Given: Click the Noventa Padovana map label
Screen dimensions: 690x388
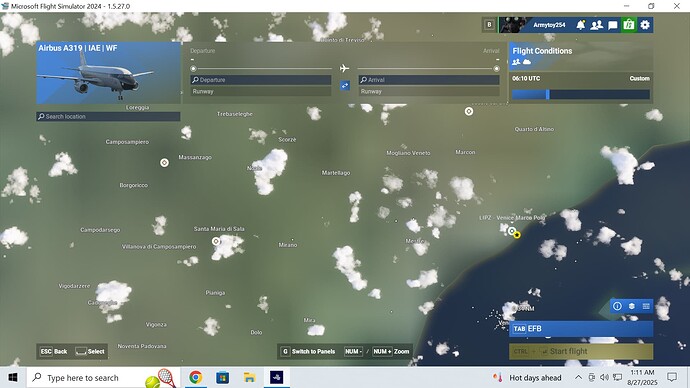Looking at the screenshot, I should (x=142, y=346).
